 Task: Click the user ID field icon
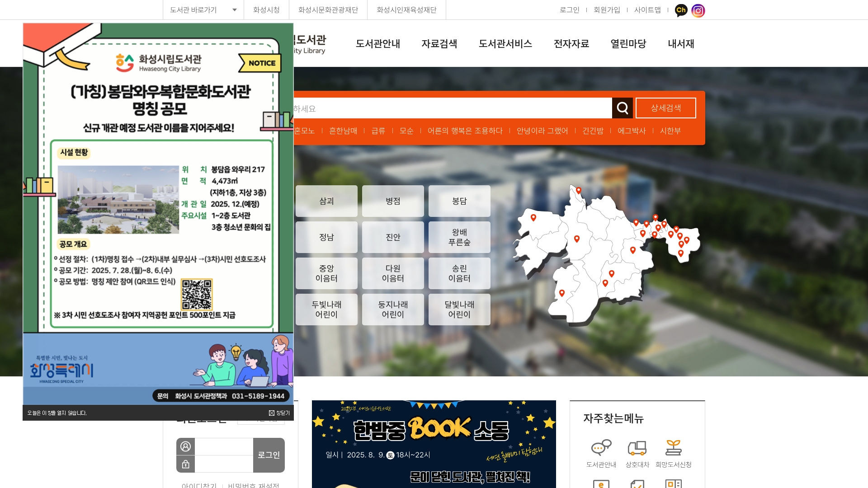tap(185, 446)
